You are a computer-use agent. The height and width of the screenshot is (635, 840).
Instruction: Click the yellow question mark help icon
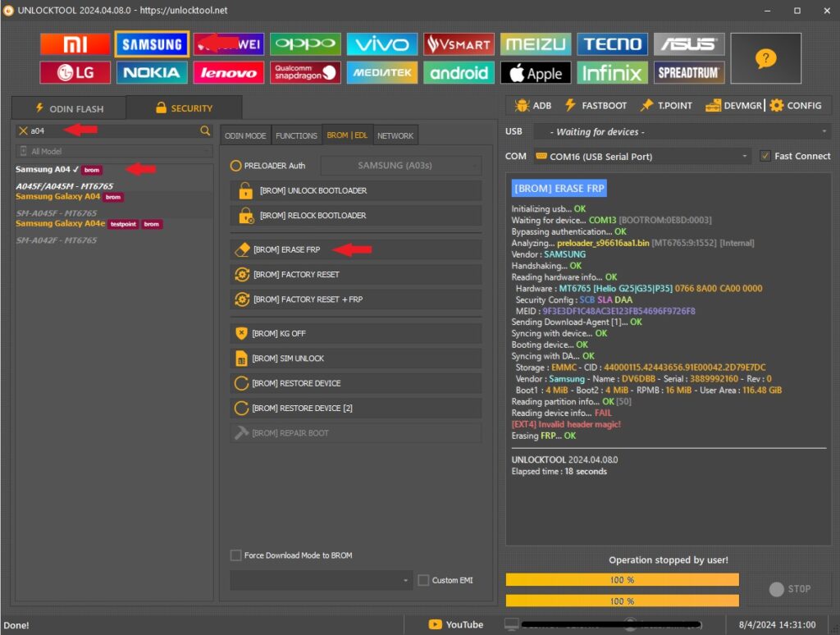click(x=765, y=58)
